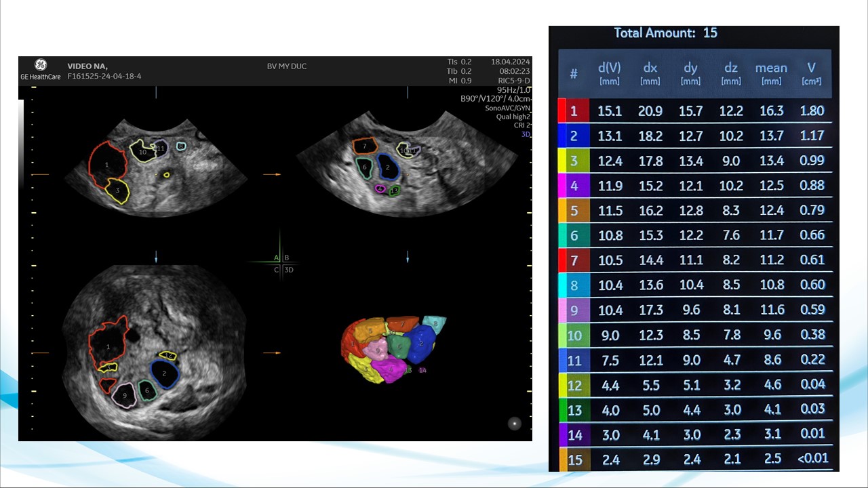The width and height of the screenshot is (868, 488).
Task: Click the grayscale bar at the scan's left edge
Action: 21,142
